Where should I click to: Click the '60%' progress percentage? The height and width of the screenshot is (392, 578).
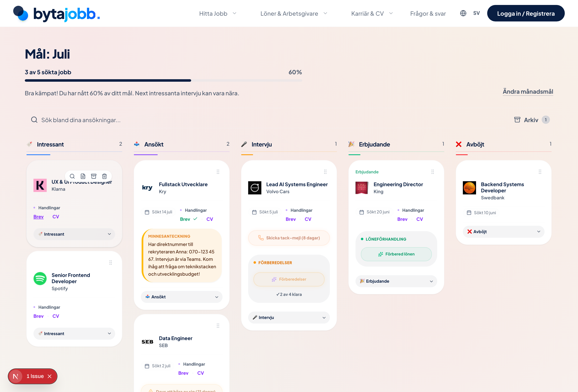click(x=295, y=72)
